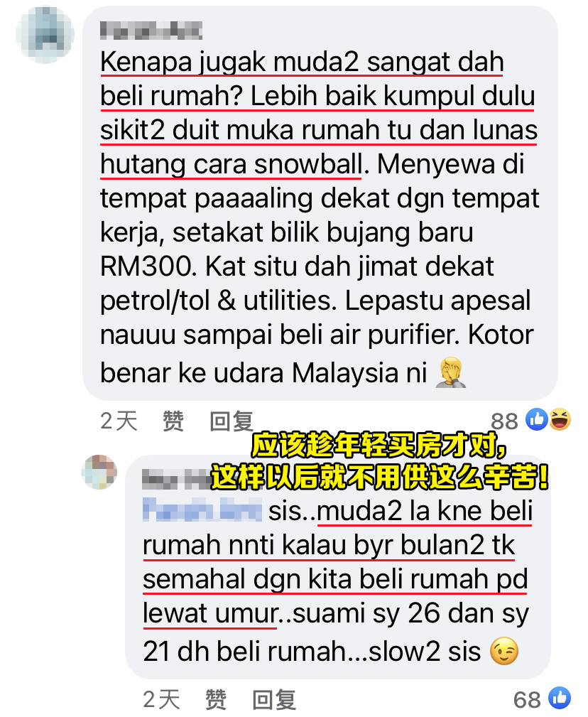The height and width of the screenshot is (717, 588).
Task: Click the replier's blurred profile avatar
Action: point(99,472)
